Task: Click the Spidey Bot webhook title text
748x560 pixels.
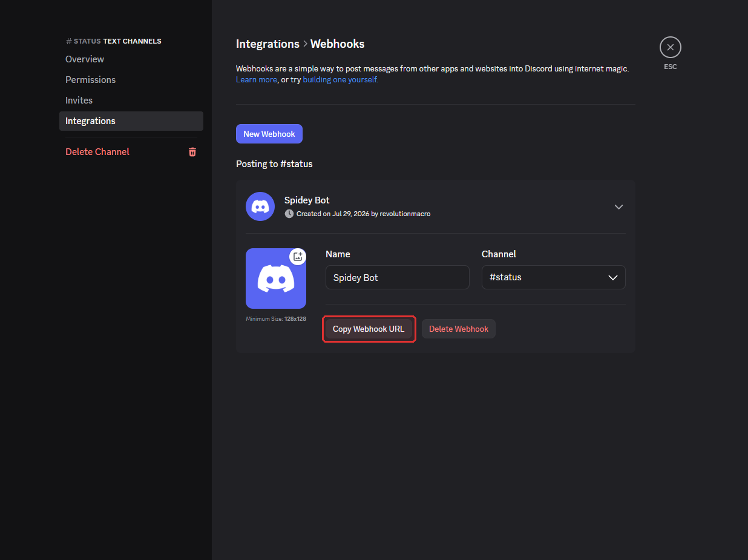Action: pyautogui.click(x=307, y=200)
